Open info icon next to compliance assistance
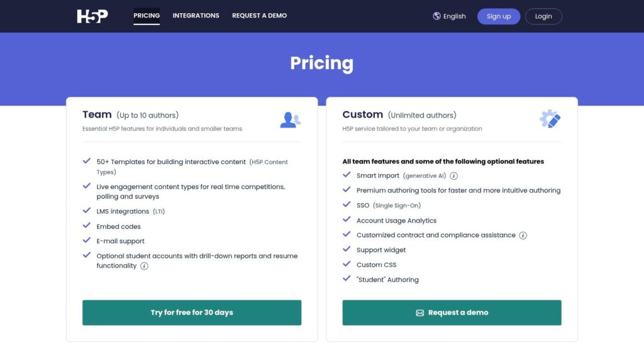 click(x=523, y=235)
